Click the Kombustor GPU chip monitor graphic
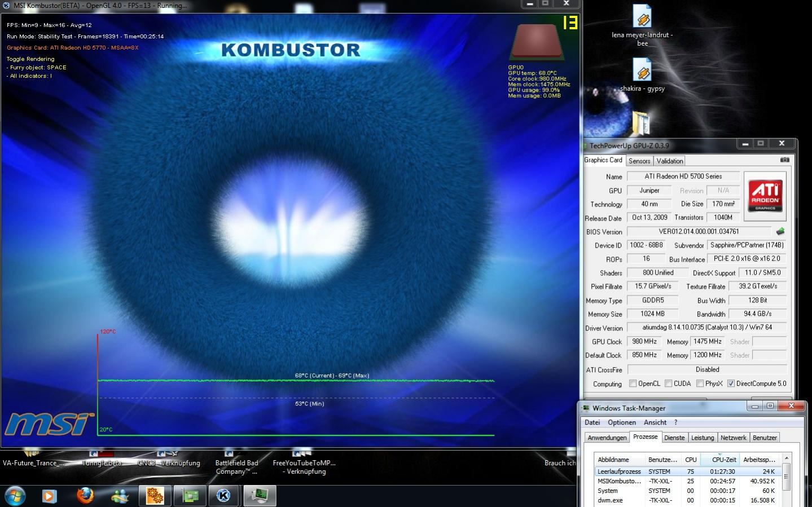812x507 pixels. [537, 42]
